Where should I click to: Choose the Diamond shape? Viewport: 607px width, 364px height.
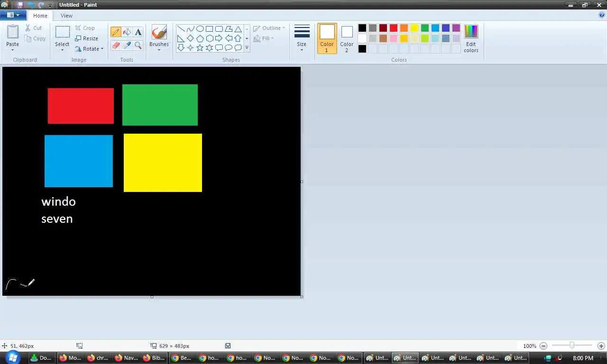pos(190,38)
